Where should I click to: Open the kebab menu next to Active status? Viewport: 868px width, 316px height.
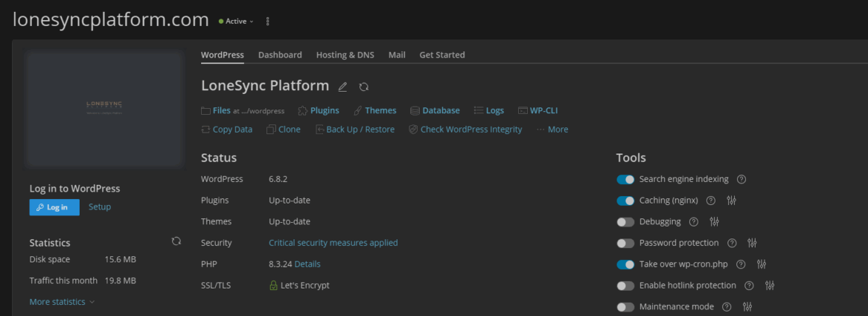click(x=268, y=21)
